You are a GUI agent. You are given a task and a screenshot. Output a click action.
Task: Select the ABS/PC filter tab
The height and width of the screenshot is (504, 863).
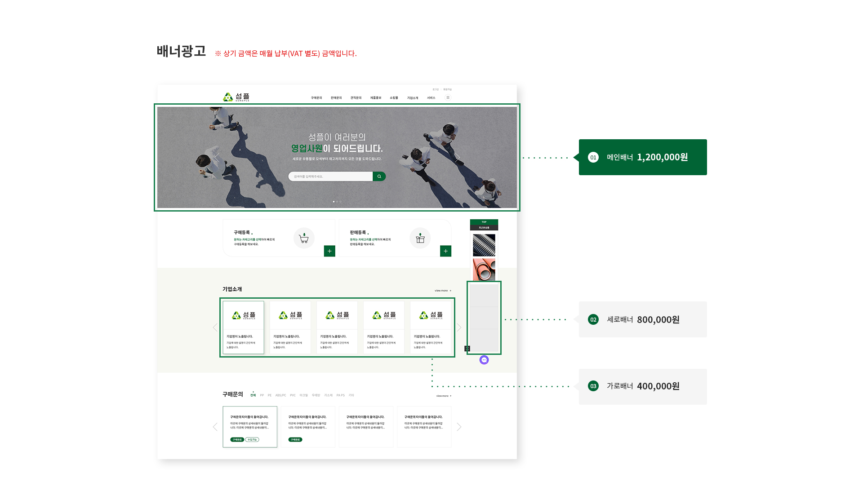click(x=280, y=395)
